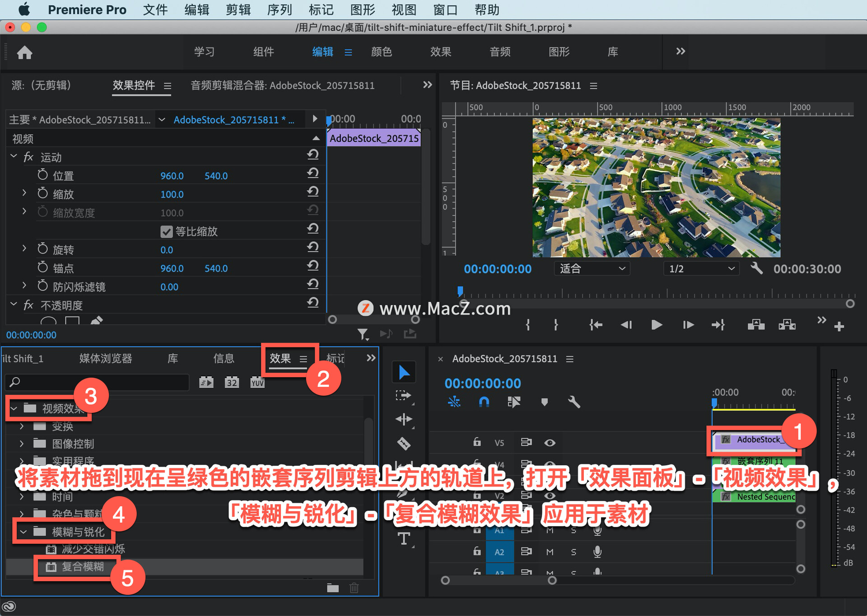Viewport: 867px width, 616px height.
Task: Click the program monitor playhead marker
Action: pyautogui.click(x=460, y=291)
